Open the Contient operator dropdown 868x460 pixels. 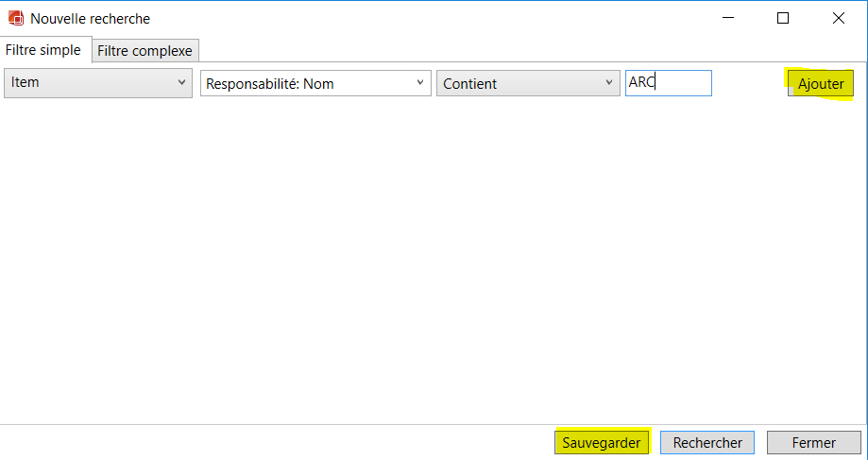click(527, 84)
